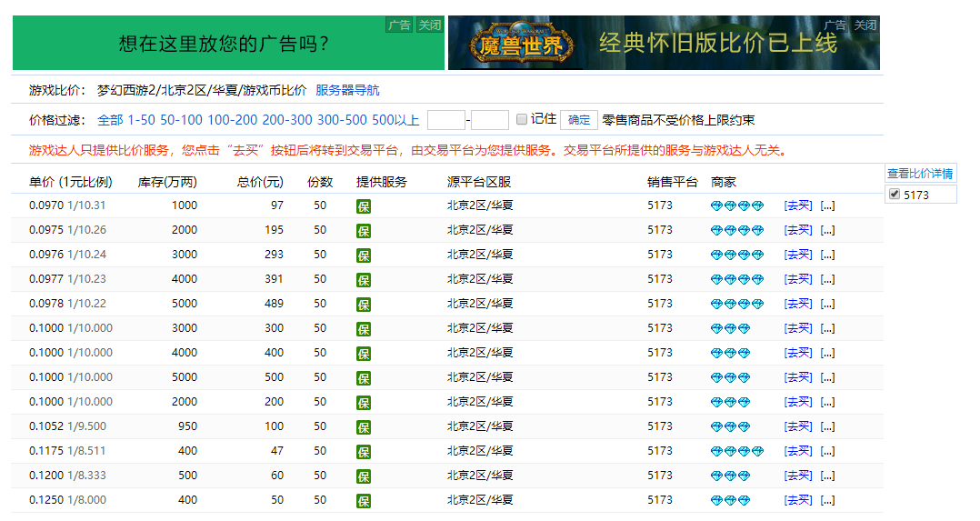Expand [...] details for the 0.1250 row
The width and height of the screenshot is (980, 521).
click(827, 500)
